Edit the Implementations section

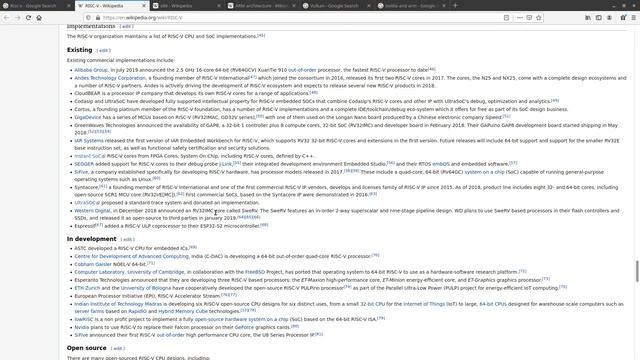point(127,27)
